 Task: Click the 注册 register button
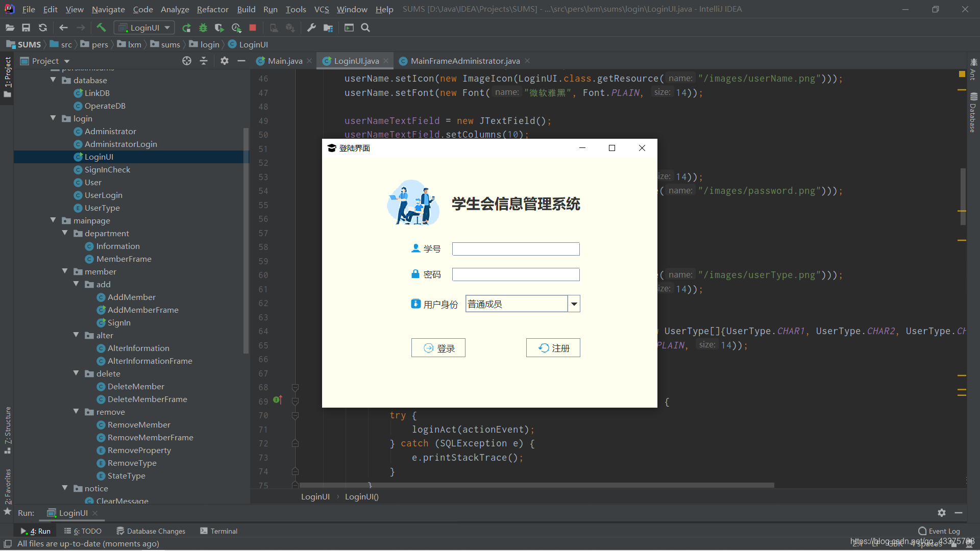click(553, 348)
